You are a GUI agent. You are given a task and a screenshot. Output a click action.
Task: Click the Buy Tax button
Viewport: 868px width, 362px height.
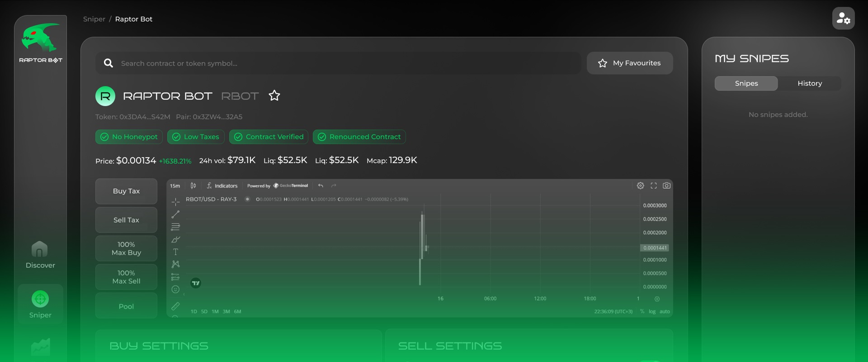pos(126,191)
